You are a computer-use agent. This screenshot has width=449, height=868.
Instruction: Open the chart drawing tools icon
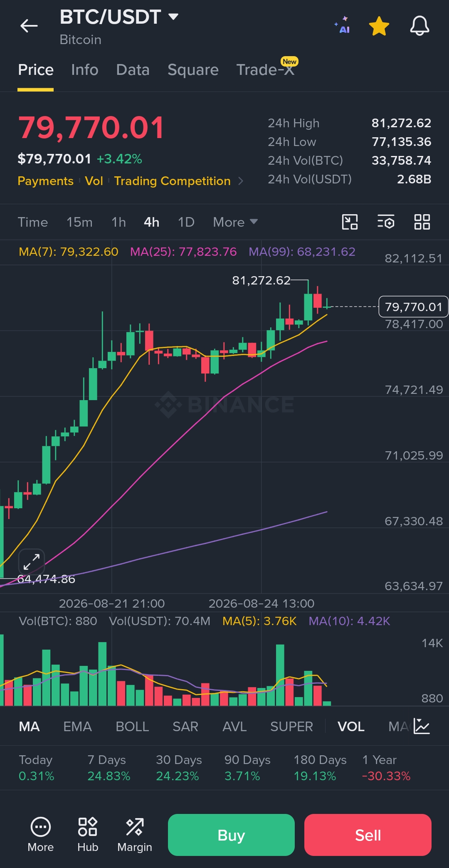point(350,222)
